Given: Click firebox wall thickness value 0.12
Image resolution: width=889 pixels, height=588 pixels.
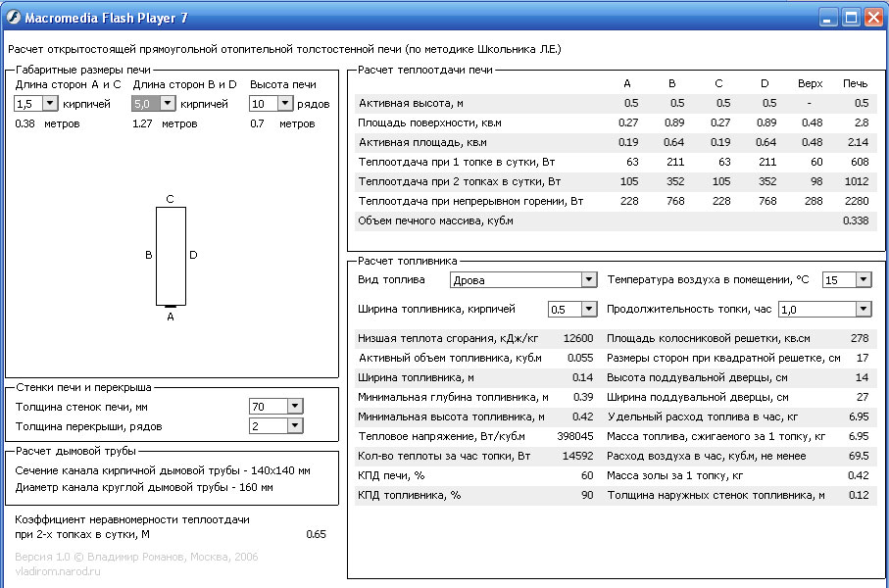Looking at the screenshot, I should click(859, 495).
